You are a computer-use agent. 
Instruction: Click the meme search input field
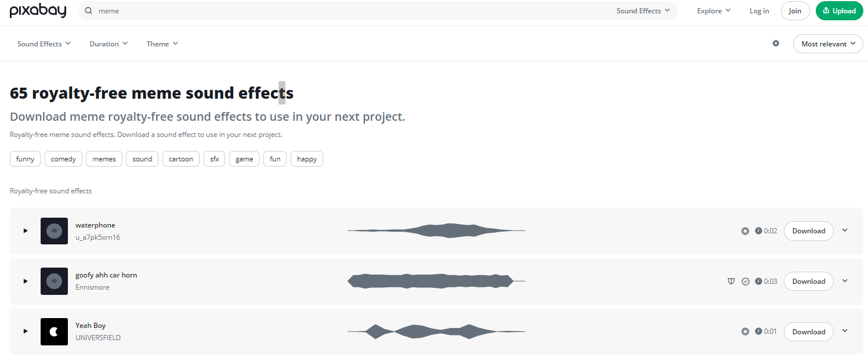click(348, 11)
